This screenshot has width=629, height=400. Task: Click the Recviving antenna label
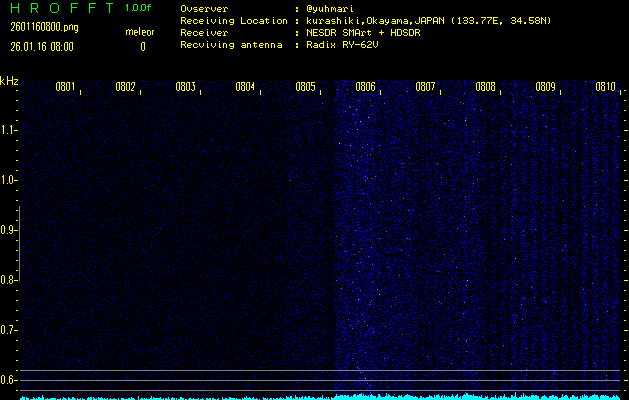pyautogui.click(x=231, y=45)
